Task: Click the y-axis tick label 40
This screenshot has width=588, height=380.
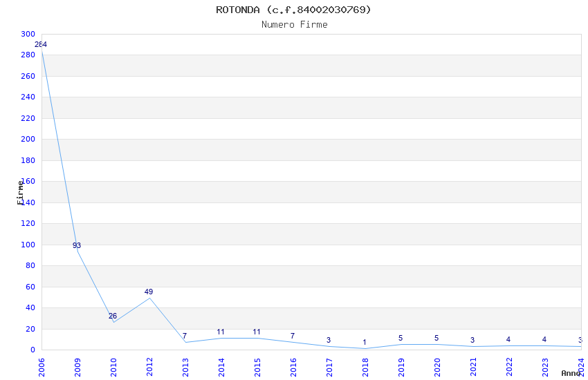Action: point(30,307)
